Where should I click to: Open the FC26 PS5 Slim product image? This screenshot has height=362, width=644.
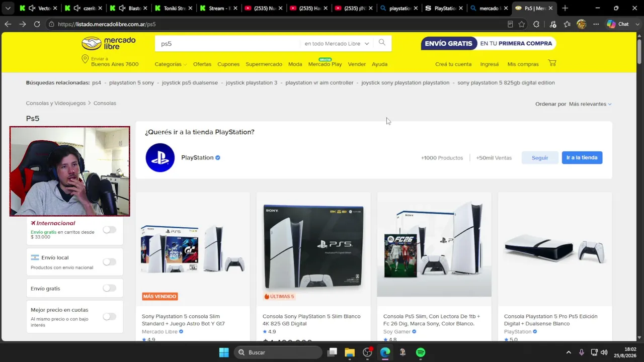434,249
